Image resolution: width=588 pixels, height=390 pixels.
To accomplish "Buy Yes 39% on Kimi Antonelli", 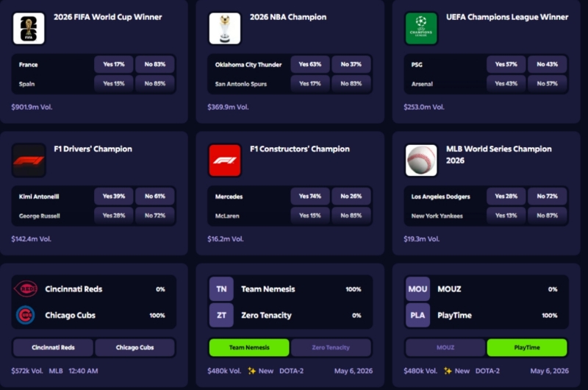I will click(x=114, y=196).
